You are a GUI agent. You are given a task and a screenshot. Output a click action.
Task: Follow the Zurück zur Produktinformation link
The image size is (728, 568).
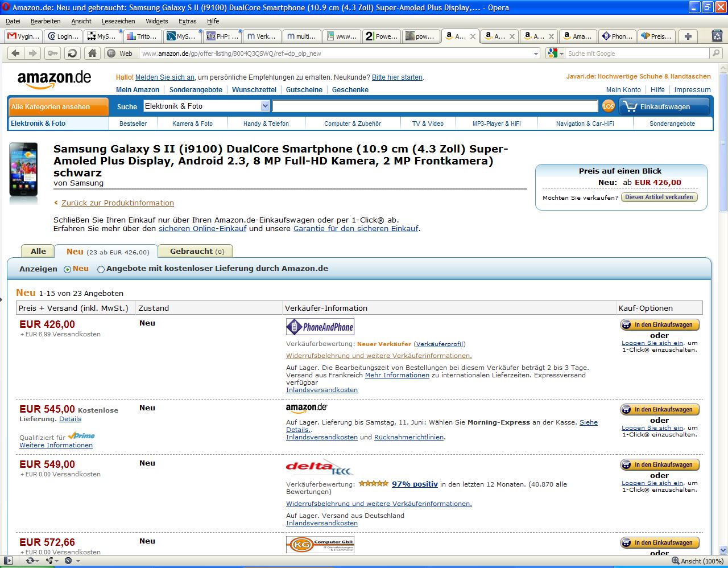[x=117, y=203]
